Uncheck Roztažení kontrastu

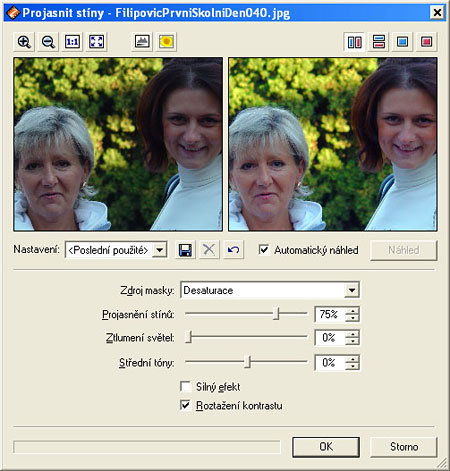click(x=185, y=405)
